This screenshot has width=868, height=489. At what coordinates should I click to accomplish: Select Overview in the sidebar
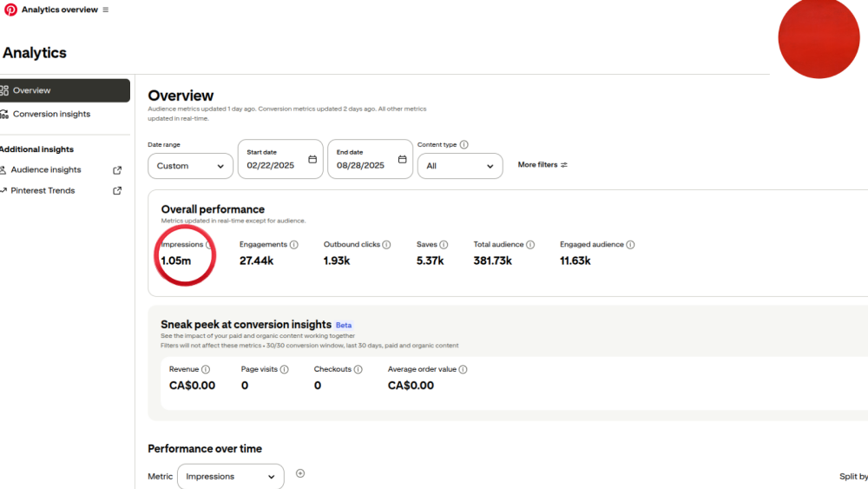click(x=64, y=90)
